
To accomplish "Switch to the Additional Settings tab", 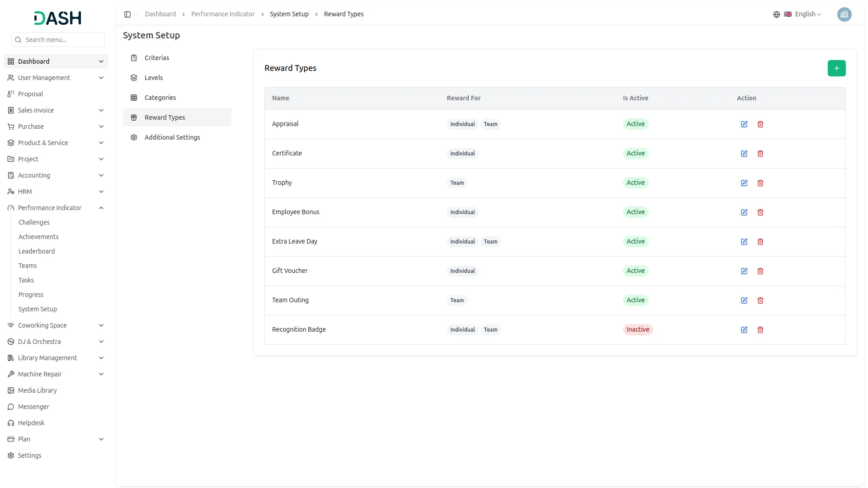I will click(172, 137).
